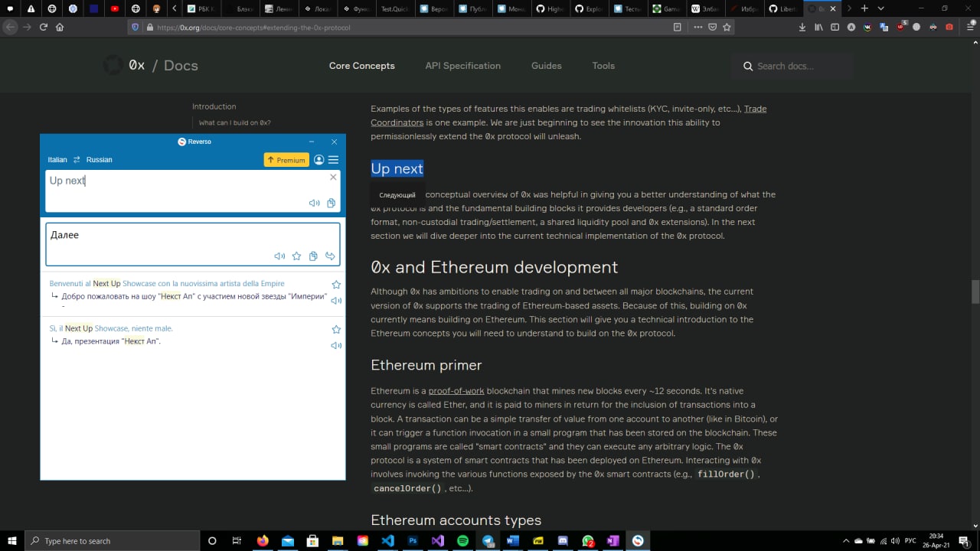Open Windows Start menu
The image size is (980, 551).
[12, 540]
